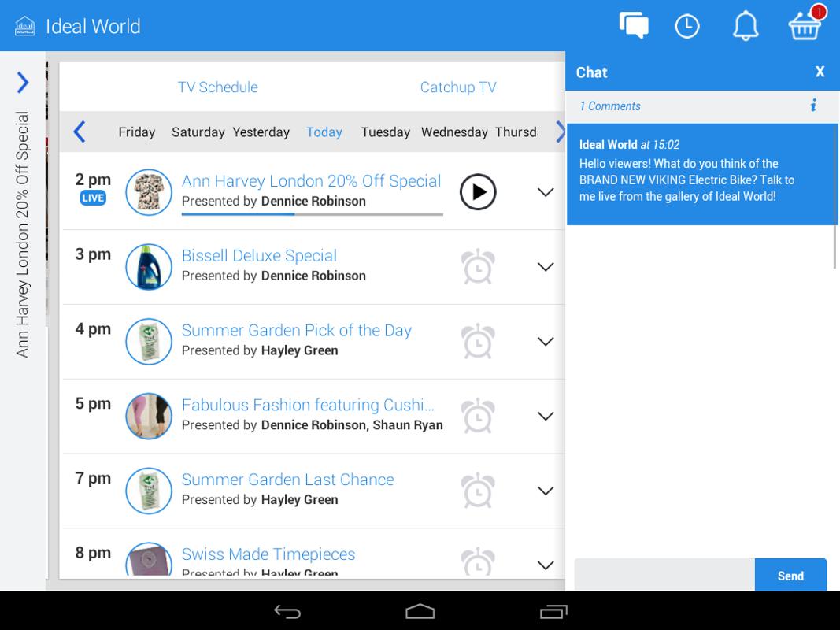Expand the collapsed Ann Harvey side panel chevron
Screen dimensions: 840x630
point(23,82)
